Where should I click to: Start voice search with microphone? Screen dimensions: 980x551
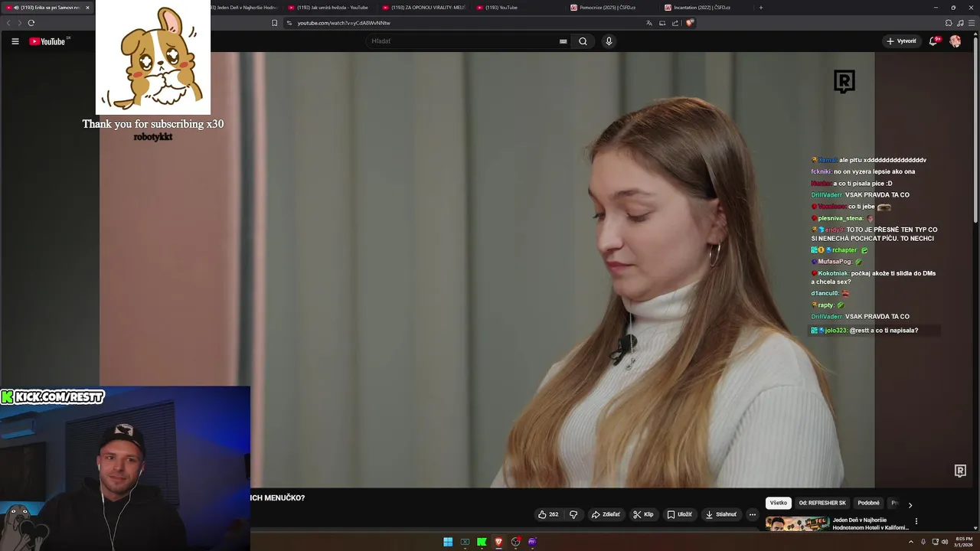point(609,41)
